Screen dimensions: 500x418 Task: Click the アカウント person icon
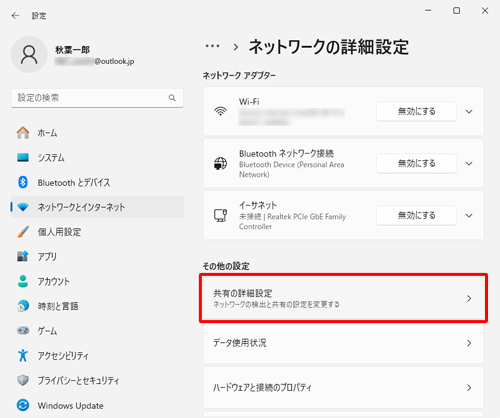coord(23,281)
